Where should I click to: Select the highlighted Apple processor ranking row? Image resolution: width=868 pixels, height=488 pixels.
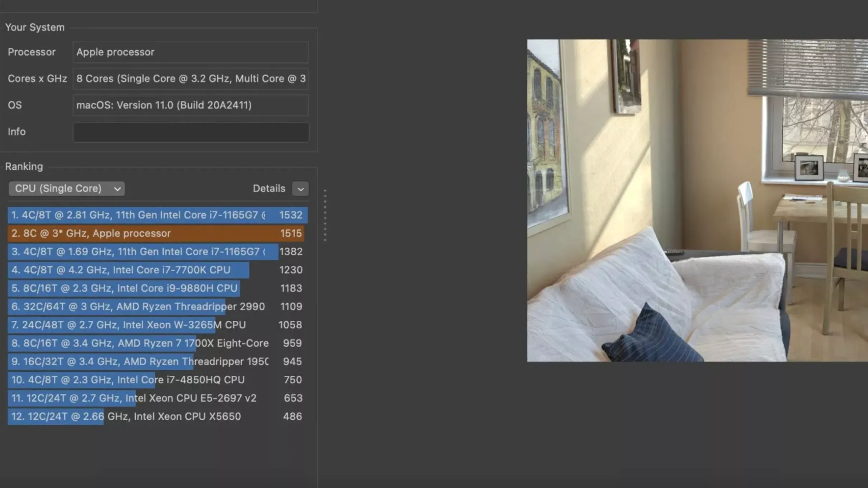tap(157, 233)
